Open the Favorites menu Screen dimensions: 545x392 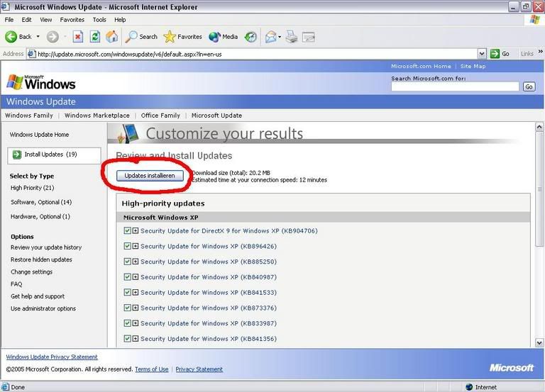point(72,20)
